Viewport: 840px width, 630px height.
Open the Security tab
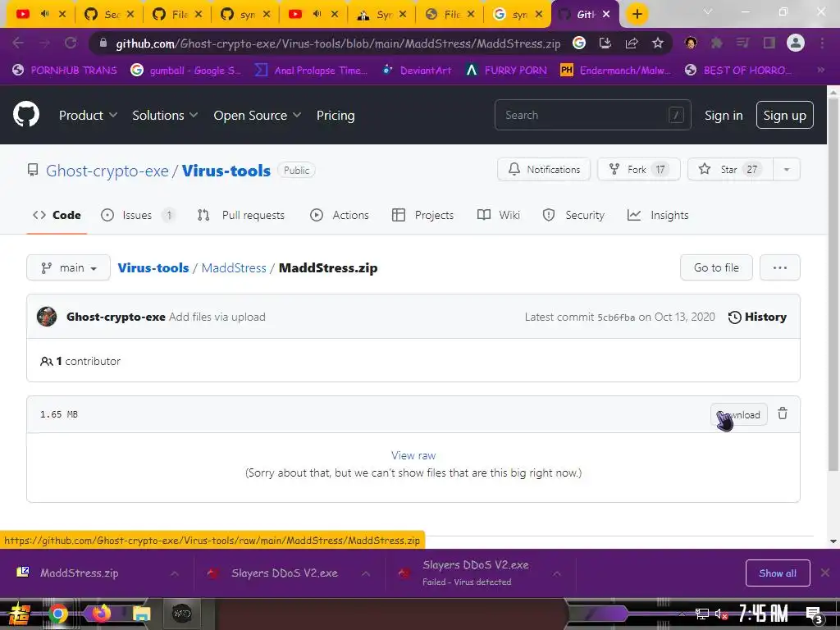(573, 215)
